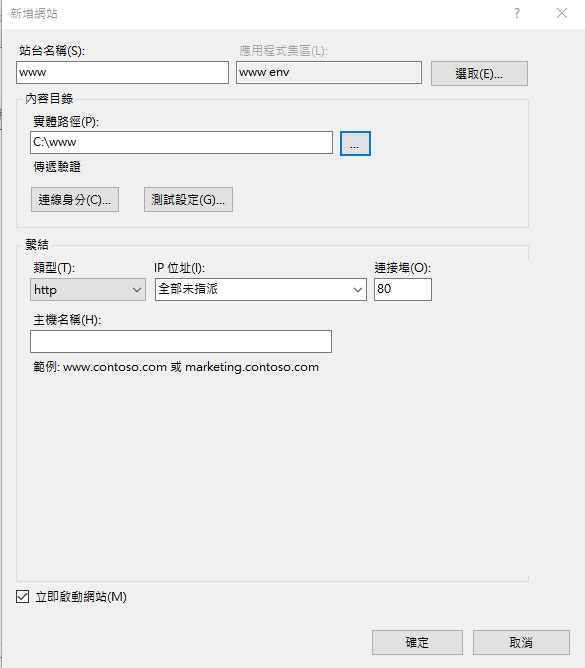Browse for folder with the ... button
This screenshot has width=585, height=668.
tap(355, 144)
